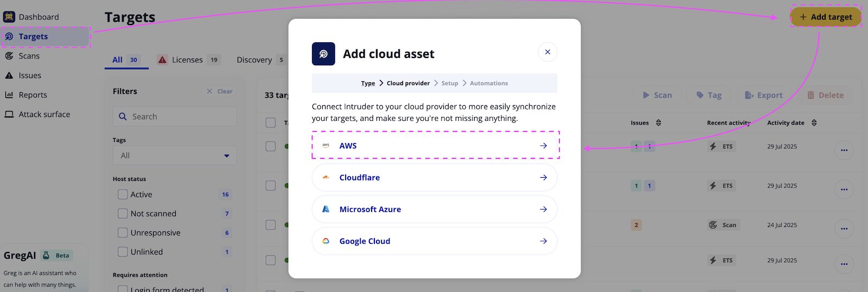This screenshot has height=292, width=868.
Task: Click the Add target button
Action: pos(826,17)
